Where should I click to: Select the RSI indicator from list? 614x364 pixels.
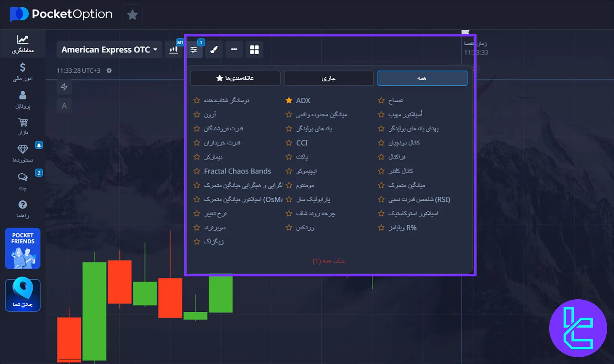point(419,199)
